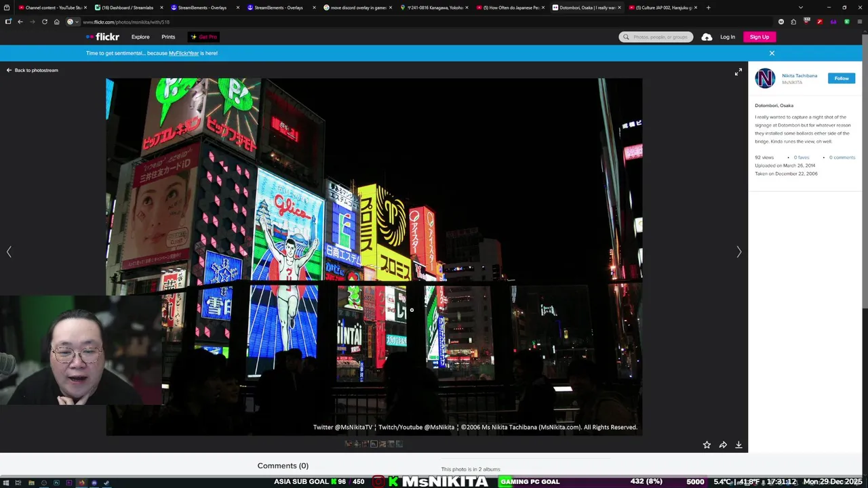The height and width of the screenshot is (488, 868).
Task: Reload the page
Action: point(45,22)
